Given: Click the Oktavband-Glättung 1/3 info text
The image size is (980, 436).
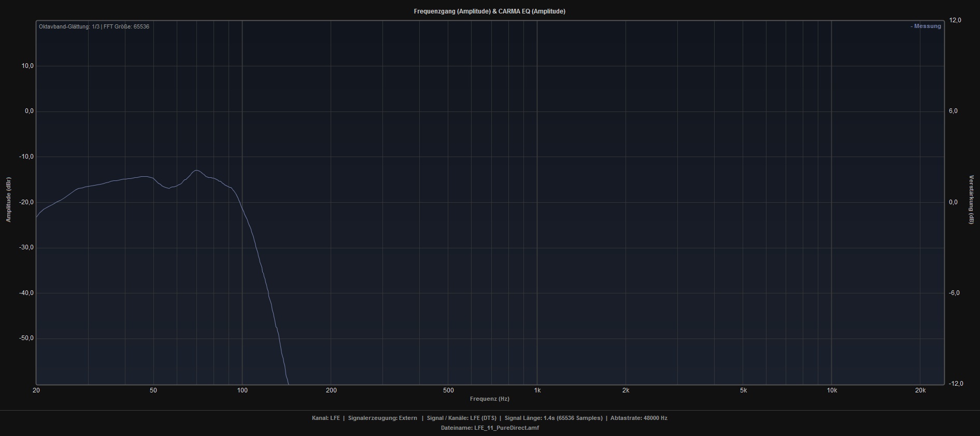Looking at the screenshot, I should (94, 26).
